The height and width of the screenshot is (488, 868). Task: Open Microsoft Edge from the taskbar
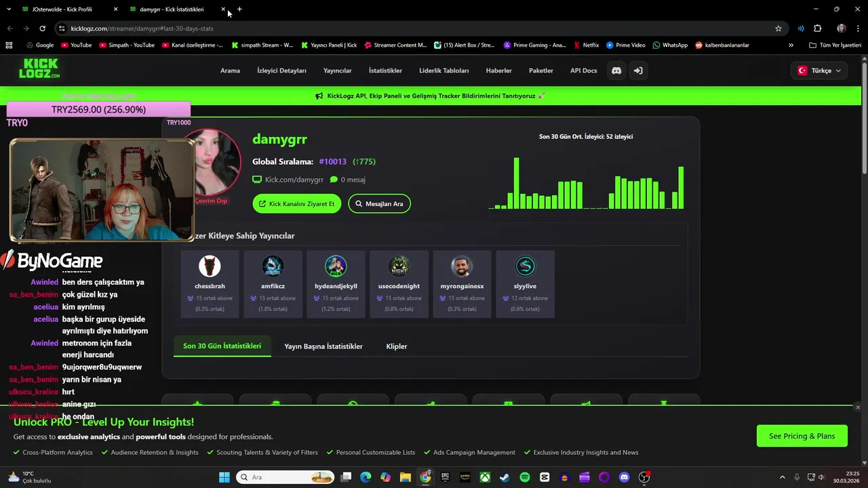coord(366,477)
